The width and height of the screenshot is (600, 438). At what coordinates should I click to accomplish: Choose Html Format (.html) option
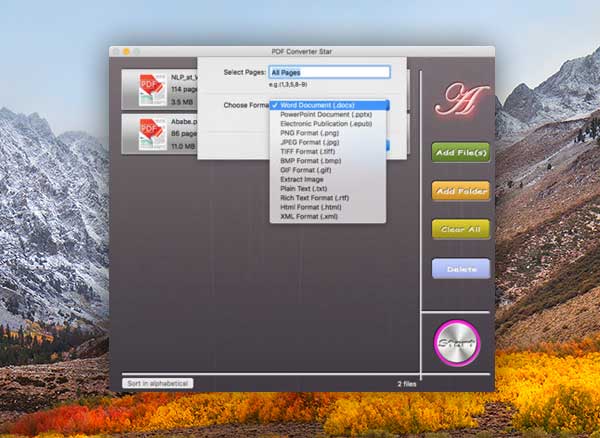(x=328, y=207)
